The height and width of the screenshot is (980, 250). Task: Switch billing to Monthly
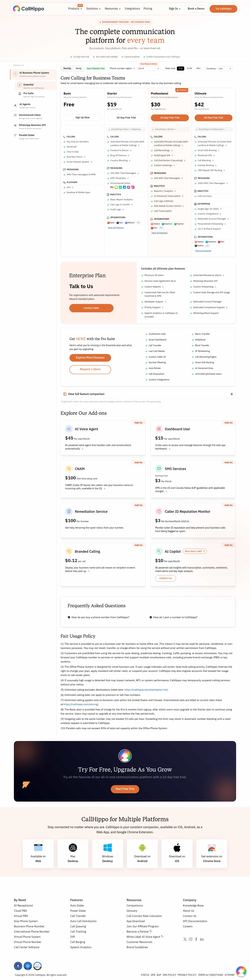click(67, 68)
